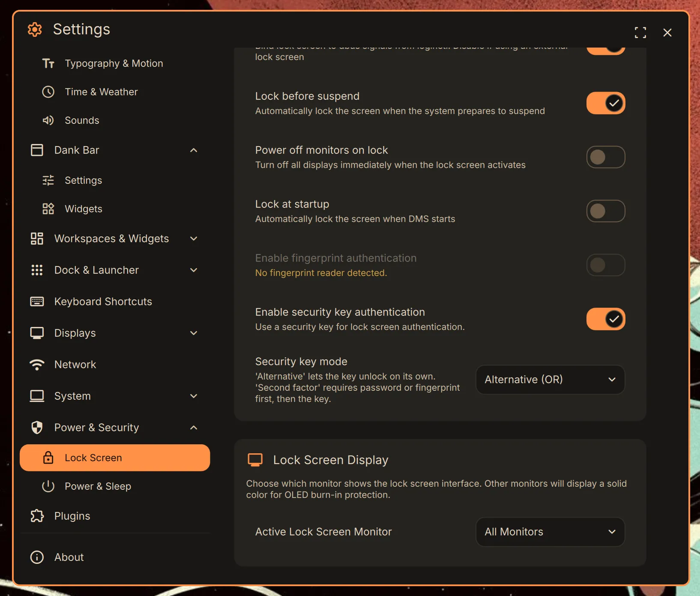Select the Widgets grid icon
The width and height of the screenshot is (700, 596).
[48, 209]
